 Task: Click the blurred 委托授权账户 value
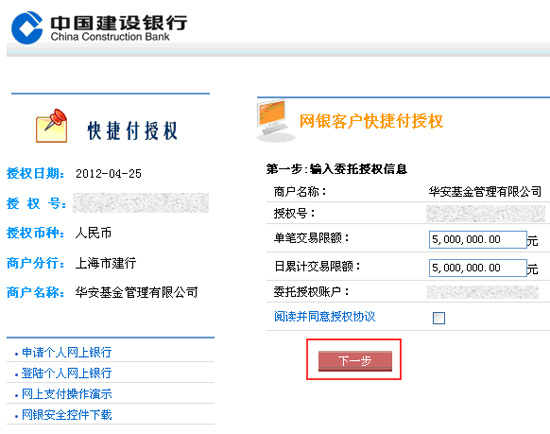coord(483,292)
